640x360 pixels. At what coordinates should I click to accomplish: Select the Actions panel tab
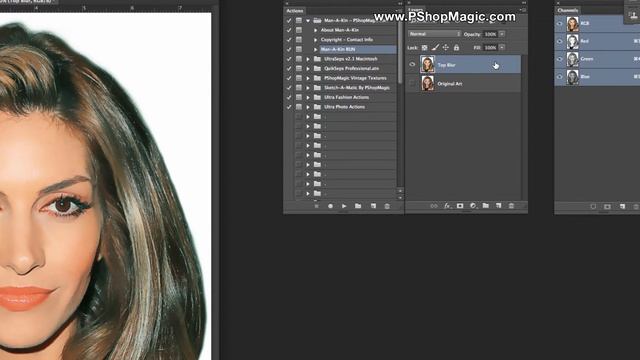(x=295, y=11)
